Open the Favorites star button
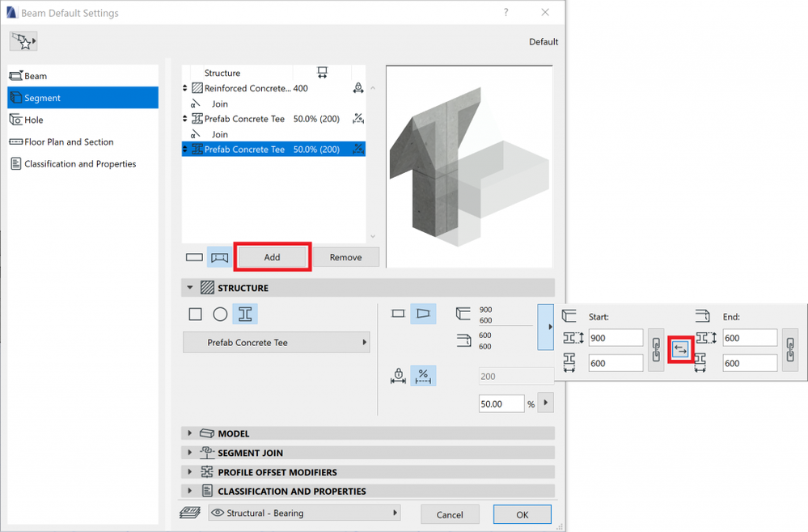The width and height of the screenshot is (808, 532). pos(23,41)
